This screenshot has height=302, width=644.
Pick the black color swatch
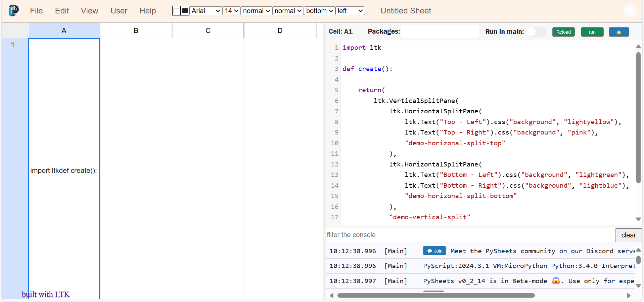pos(185,11)
